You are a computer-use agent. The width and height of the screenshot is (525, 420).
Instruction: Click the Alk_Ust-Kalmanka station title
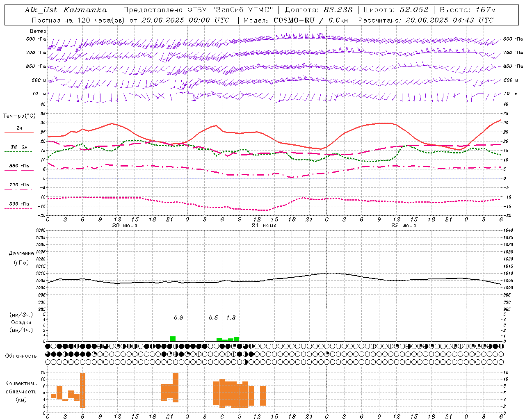pyautogui.click(x=66, y=10)
